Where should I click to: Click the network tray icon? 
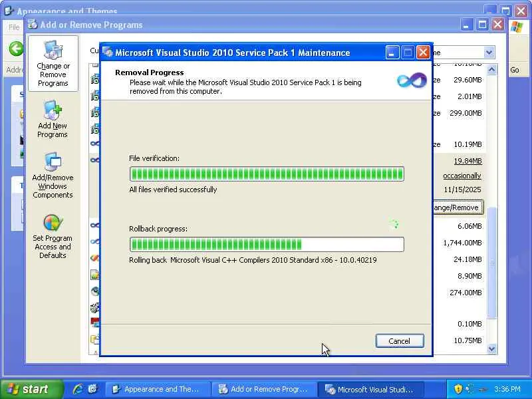[x=470, y=389]
